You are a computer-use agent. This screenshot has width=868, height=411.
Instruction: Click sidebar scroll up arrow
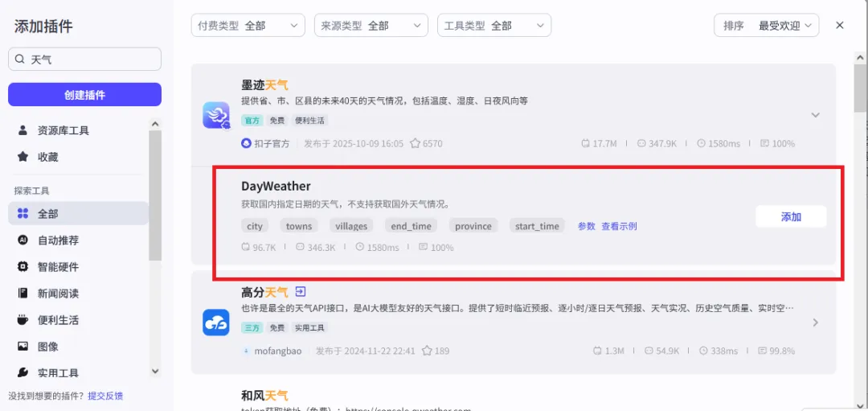coord(155,124)
